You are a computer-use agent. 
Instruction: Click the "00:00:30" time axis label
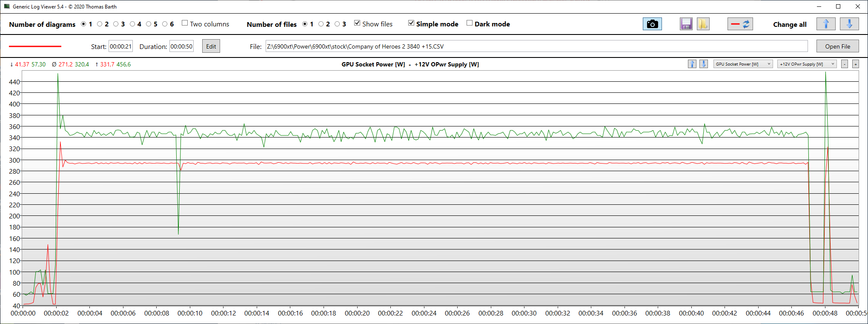click(524, 313)
